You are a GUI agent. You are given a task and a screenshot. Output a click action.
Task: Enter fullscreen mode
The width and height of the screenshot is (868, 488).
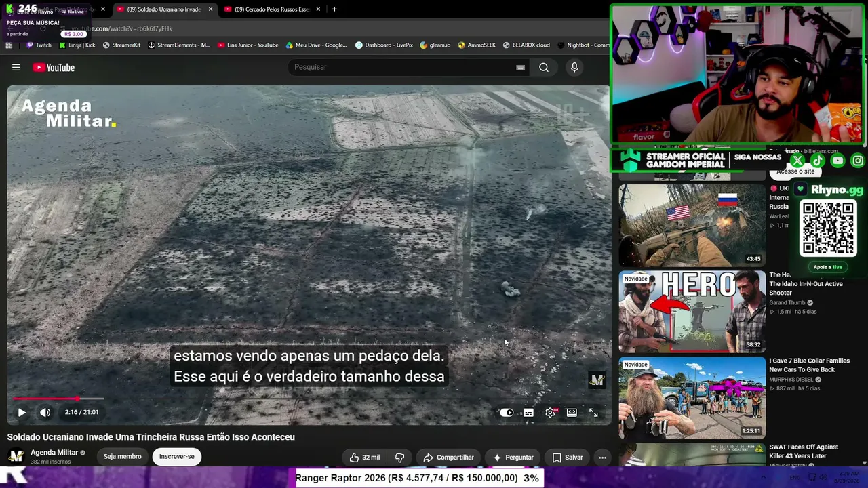click(x=593, y=412)
